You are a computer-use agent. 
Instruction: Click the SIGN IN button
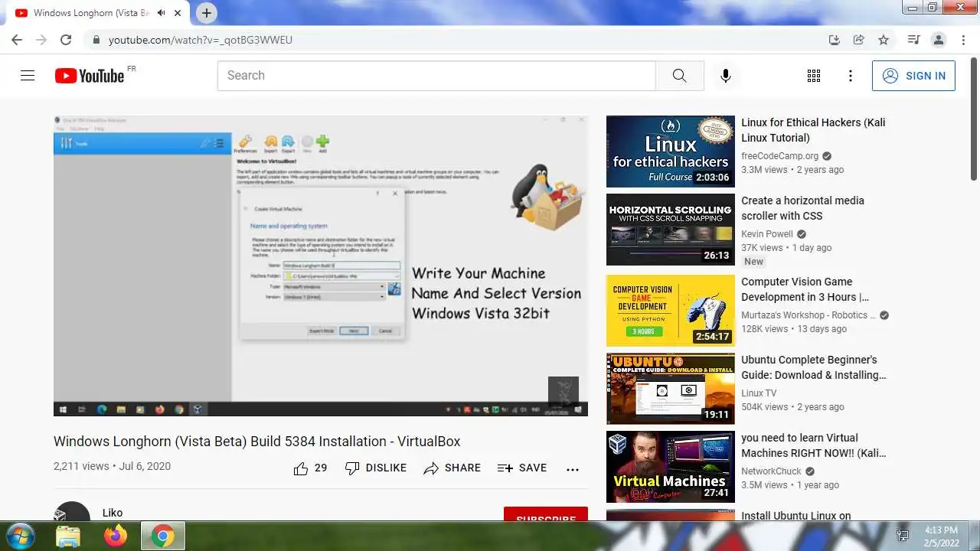pos(913,76)
